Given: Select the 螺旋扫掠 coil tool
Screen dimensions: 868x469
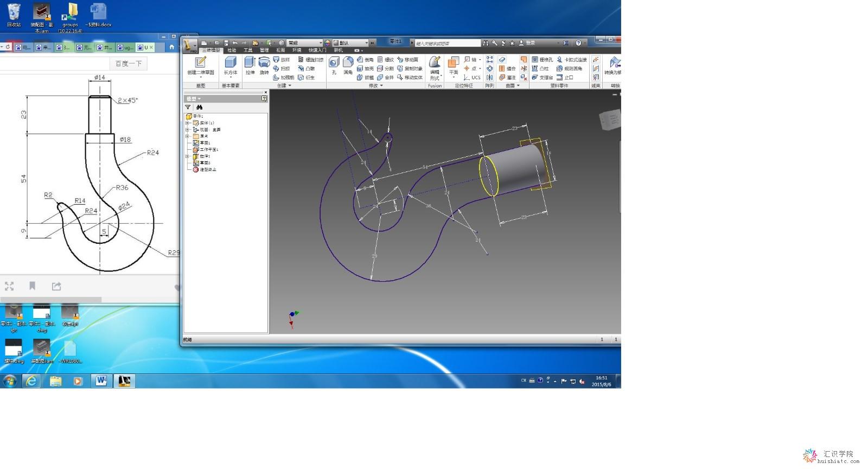Looking at the screenshot, I should coord(311,60).
